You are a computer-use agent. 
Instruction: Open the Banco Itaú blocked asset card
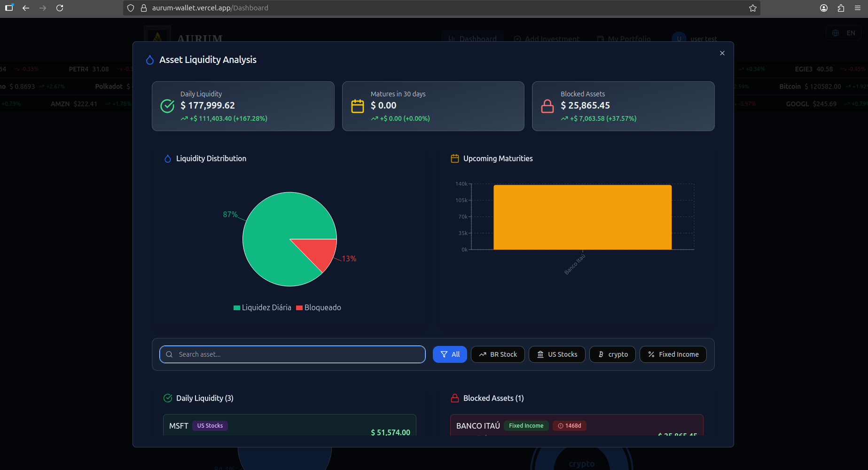pyautogui.click(x=577, y=426)
